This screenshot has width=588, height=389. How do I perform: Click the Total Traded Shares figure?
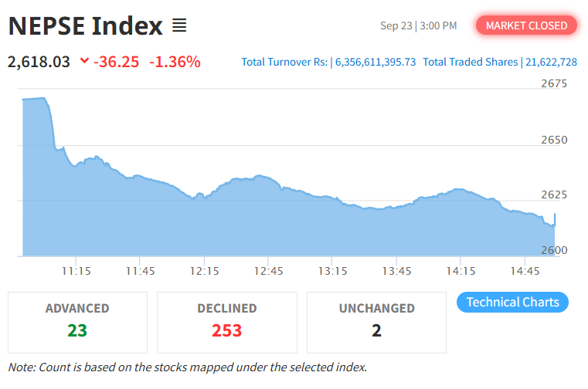click(551, 62)
